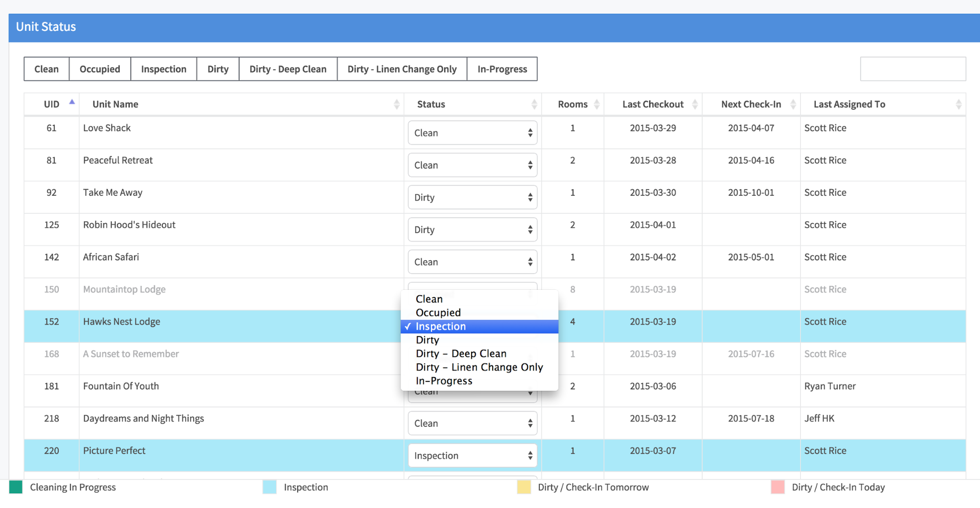Sort by Rooms column arrows

(596, 104)
